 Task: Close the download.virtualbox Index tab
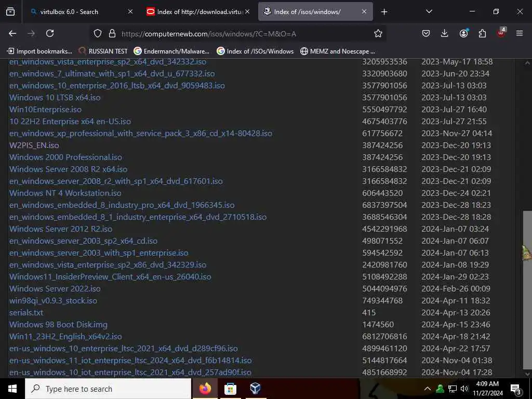click(x=247, y=11)
